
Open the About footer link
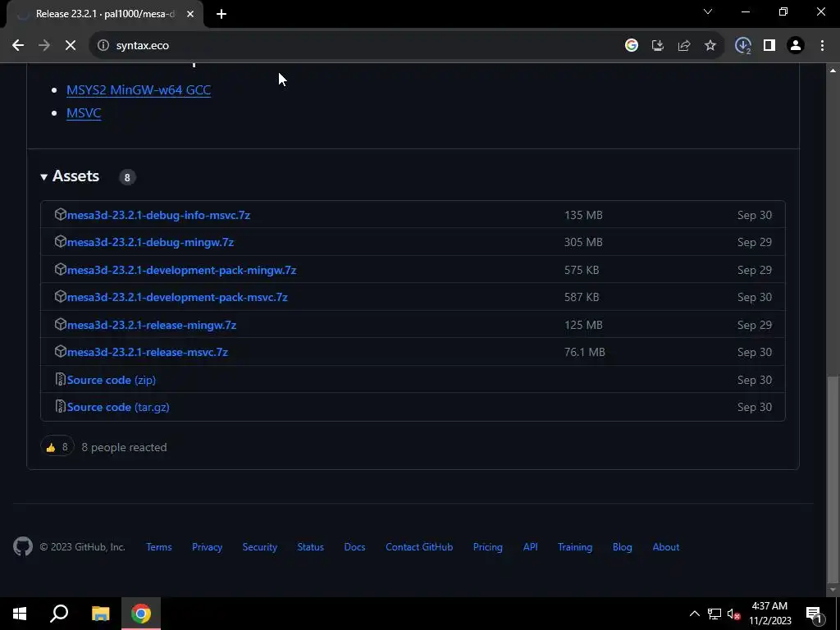coord(666,547)
